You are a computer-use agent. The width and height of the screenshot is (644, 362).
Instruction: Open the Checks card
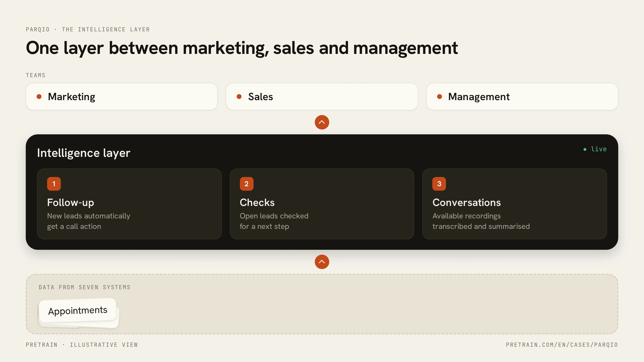pyautogui.click(x=322, y=204)
